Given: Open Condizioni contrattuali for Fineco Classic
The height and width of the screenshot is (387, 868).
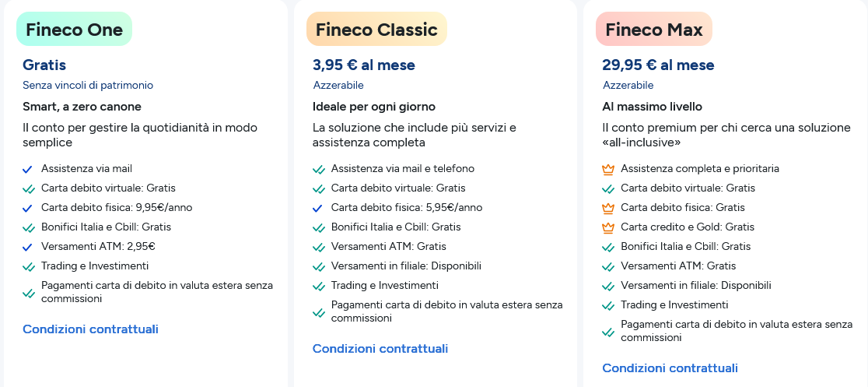Looking at the screenshot, I should tap(380, 349).
